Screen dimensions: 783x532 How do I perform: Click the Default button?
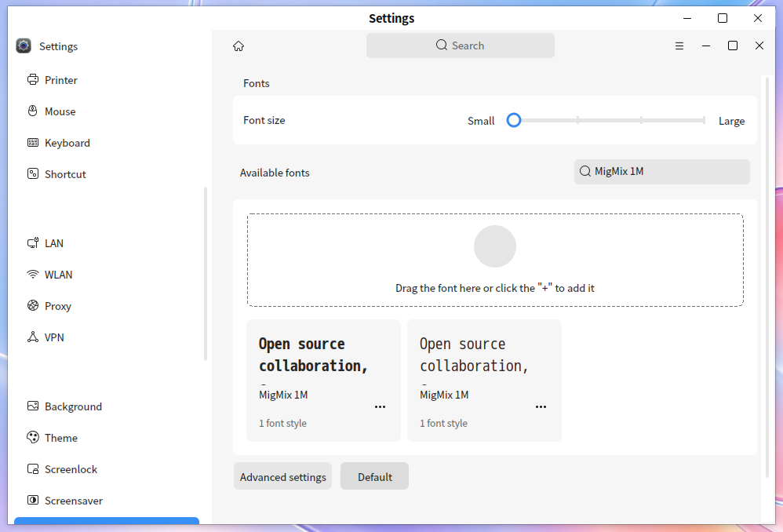tap(374, 476)
